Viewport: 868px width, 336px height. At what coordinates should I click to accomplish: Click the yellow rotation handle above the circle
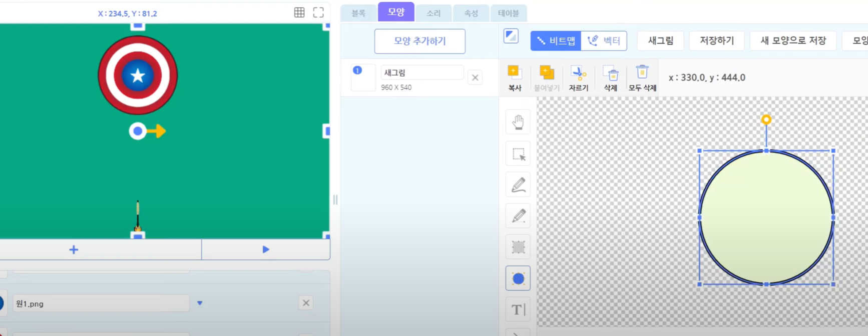(x=766, y=119)
